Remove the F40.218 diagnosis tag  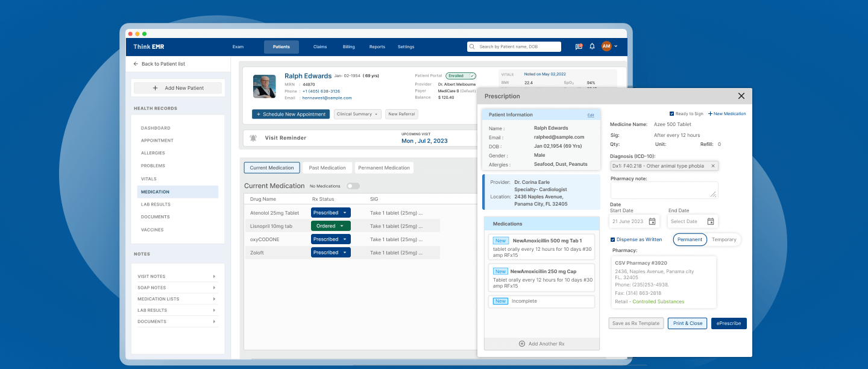coord(713,166)
